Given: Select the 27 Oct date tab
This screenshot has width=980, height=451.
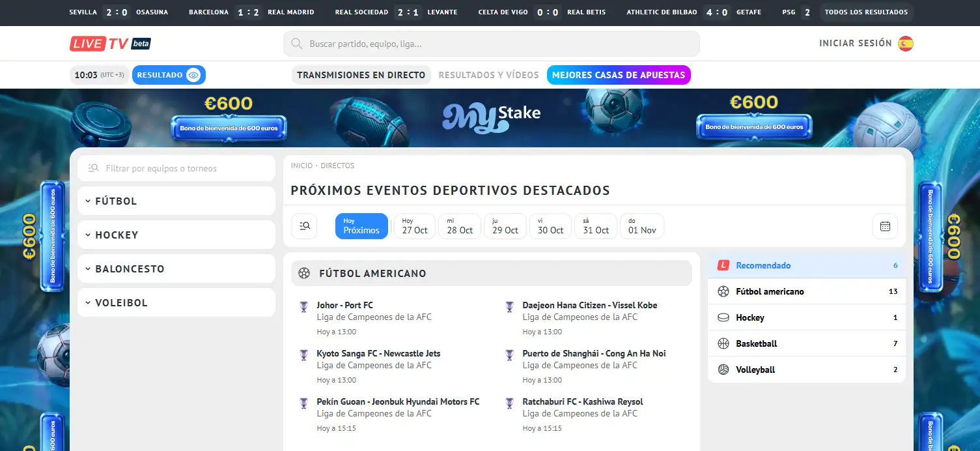Looking at the screenshot, I should pyautogui.click(x=415, y=226).
